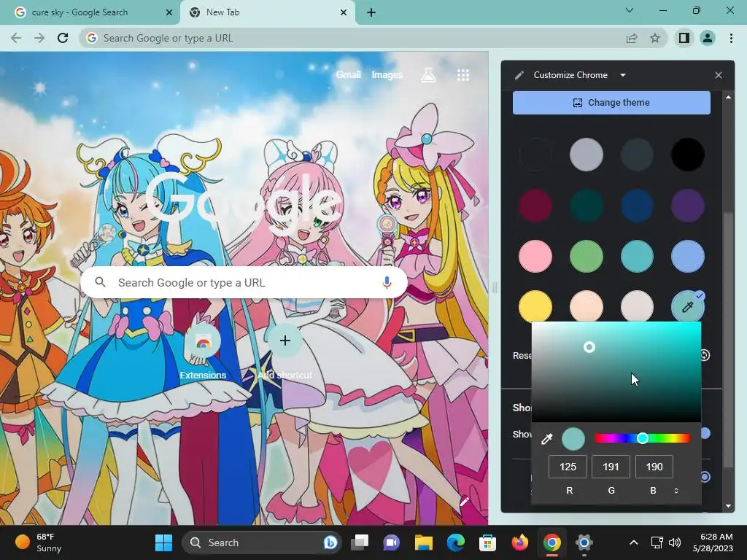Click the side panel scroll down arrow

pos(729,506)
